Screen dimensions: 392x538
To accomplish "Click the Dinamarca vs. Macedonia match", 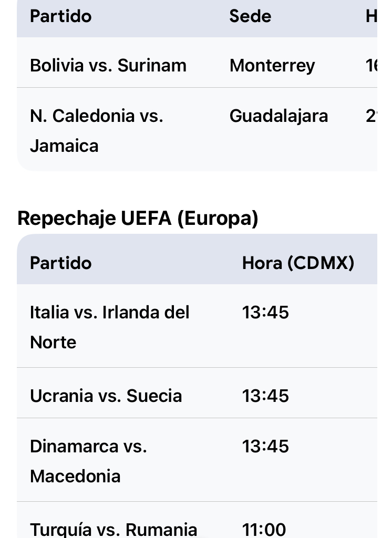I will click(88, 461).
